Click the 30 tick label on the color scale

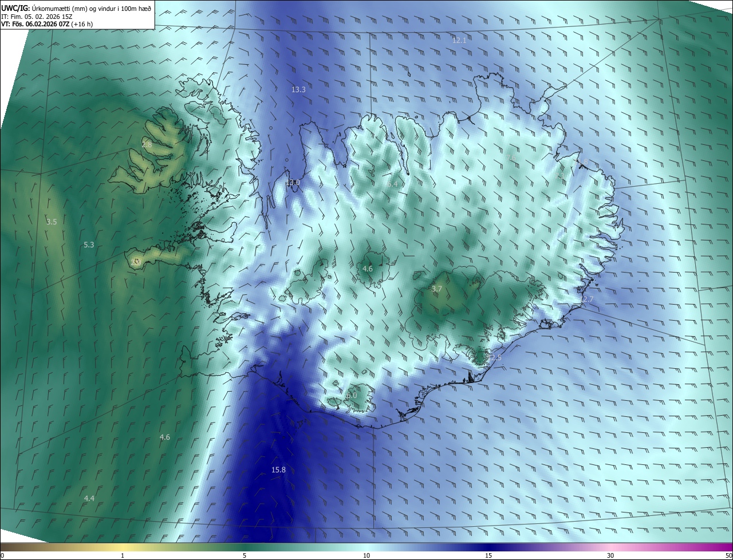[610, 556]
